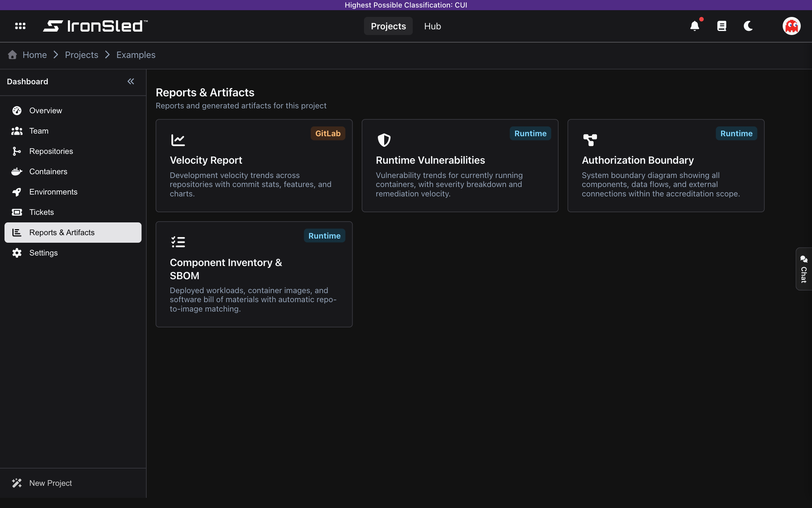812x508 pixels.
Task: Start a New Project
Action: click(x=73, y=483)
